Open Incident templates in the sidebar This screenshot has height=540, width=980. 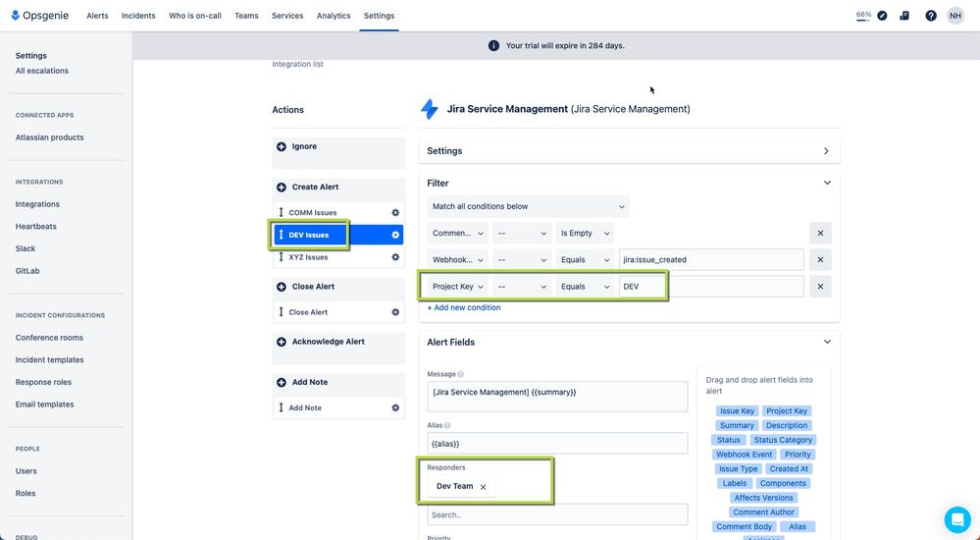click(49, 359)
